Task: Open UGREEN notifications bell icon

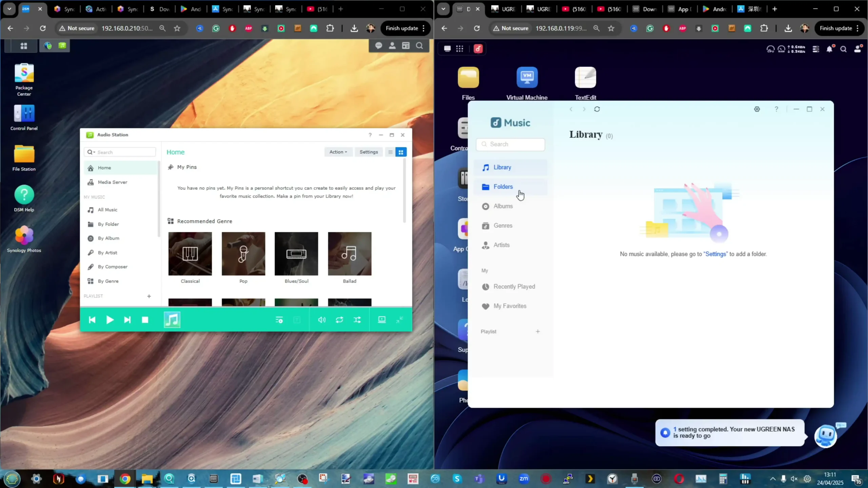Action: pyautogui.click(x=829, y=49)
